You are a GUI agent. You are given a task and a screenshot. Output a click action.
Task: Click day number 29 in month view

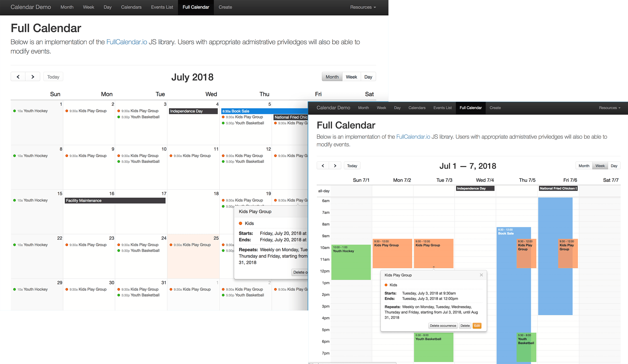(60, 283)
